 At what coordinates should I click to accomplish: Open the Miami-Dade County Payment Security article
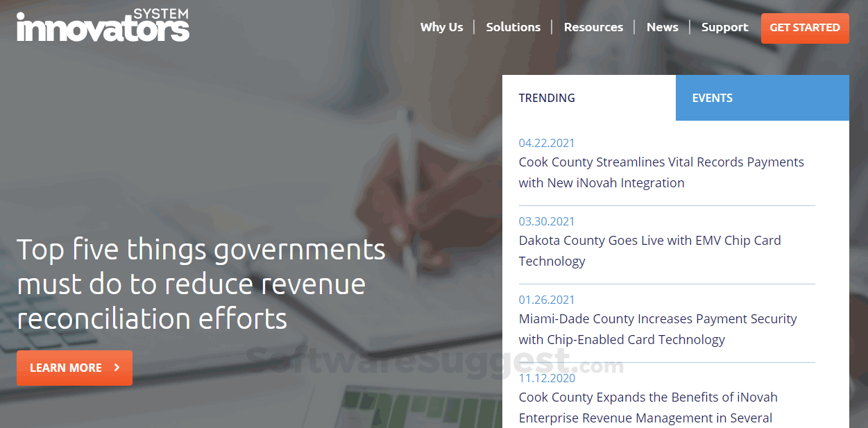658,329
